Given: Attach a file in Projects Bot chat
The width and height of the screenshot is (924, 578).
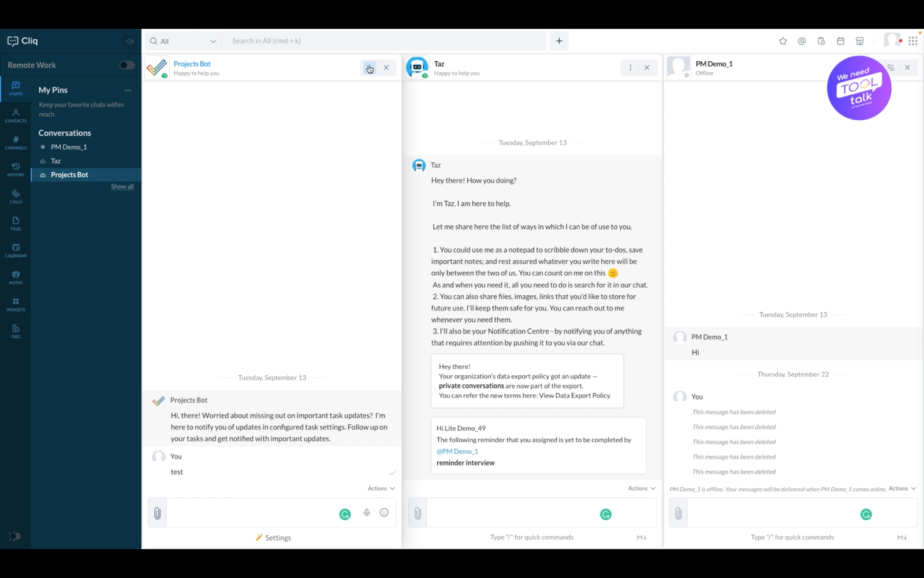Looking at the screenshot, I should pyautogui.click(x=157, y=513).
